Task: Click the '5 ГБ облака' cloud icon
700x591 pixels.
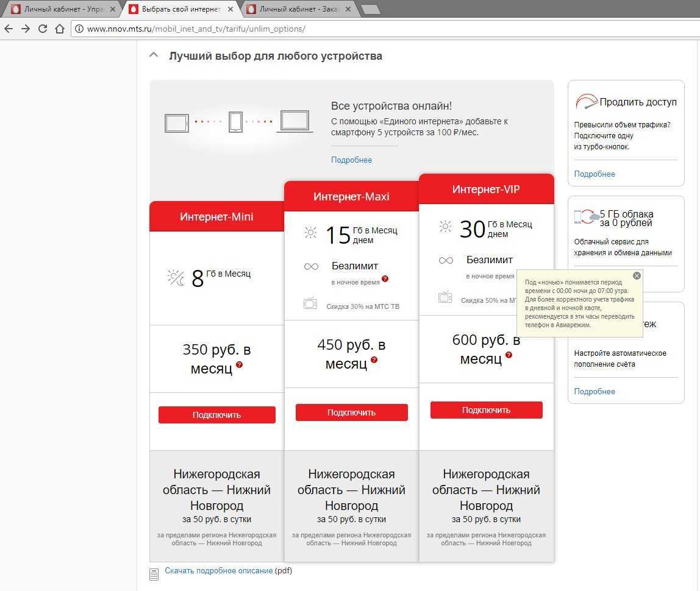Action: pyautogui.click(x=587, y=218)
